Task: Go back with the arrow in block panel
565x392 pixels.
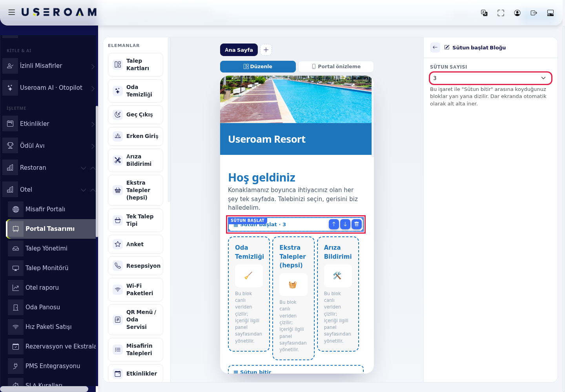Action: pos(435,47)
